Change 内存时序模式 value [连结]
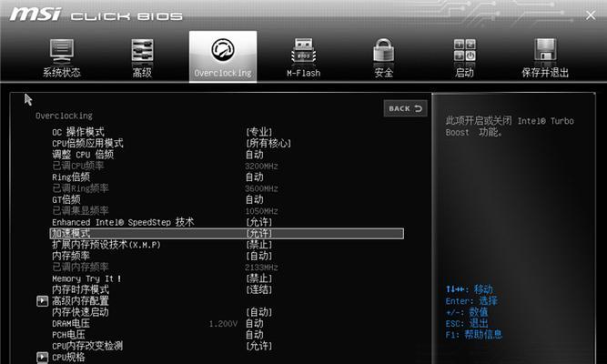 pyautogui.click(x=259, y=289)
